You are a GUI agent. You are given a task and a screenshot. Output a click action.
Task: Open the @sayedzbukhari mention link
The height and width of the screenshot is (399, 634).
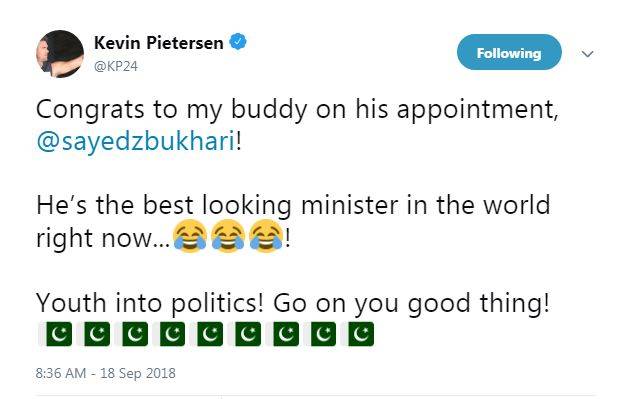[136, 141]
